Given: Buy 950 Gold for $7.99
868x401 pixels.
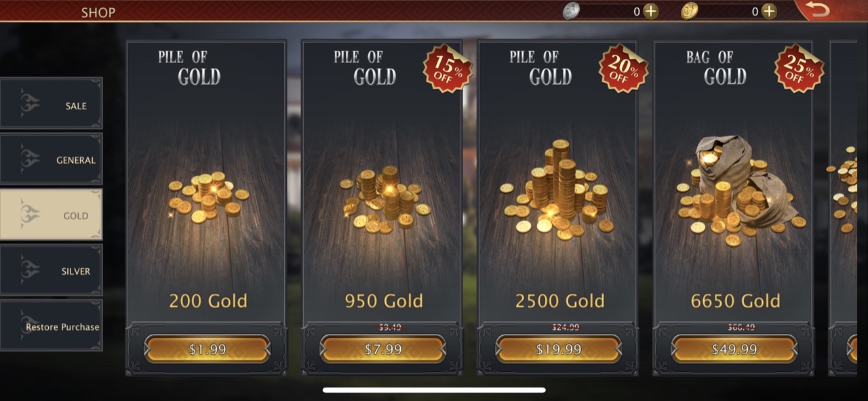Looking at the screenshot, I should click(382, 349).
